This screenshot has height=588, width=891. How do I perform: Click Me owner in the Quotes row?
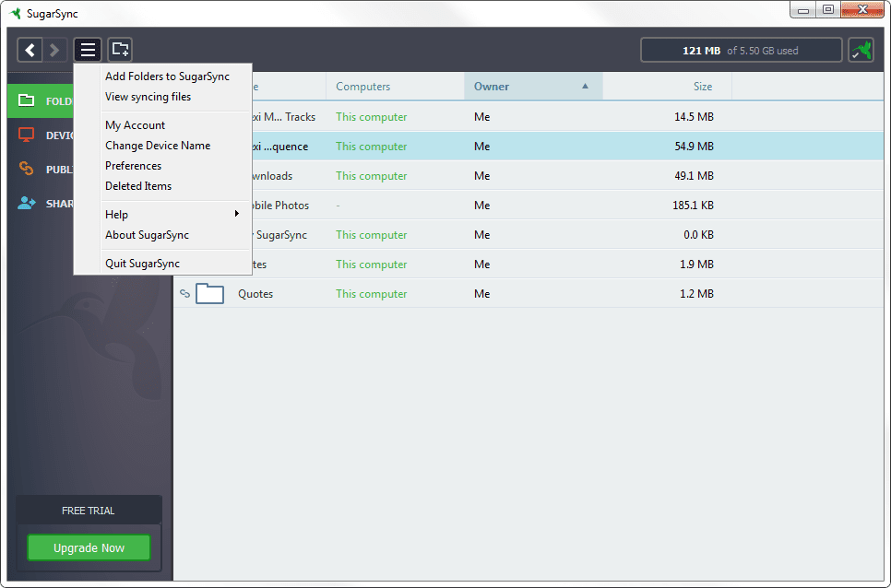point(481,294)
